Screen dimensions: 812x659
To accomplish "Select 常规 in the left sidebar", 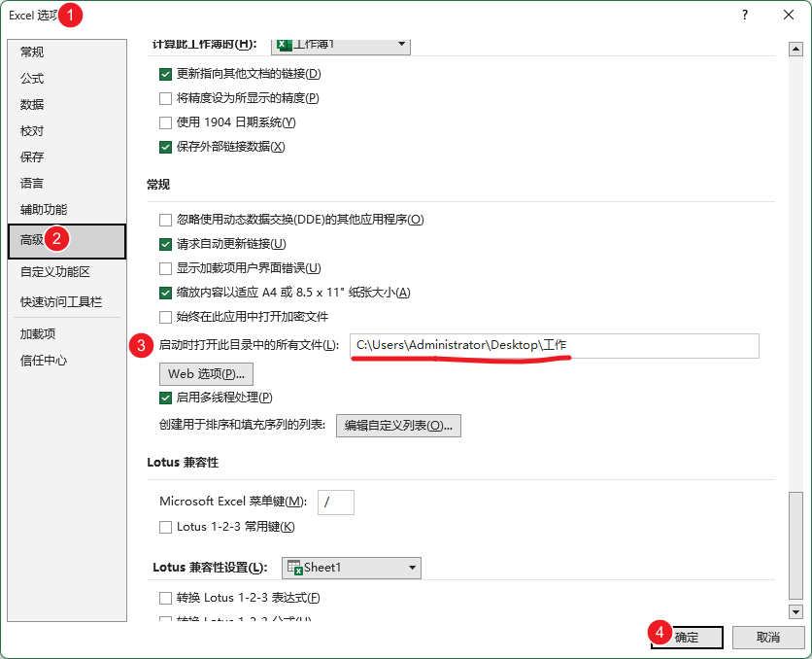I will (x=67, y=52).
